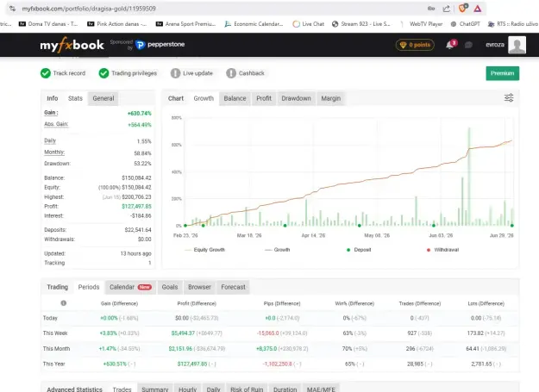Click the 0 points badge
Image resolution: width=539 pixels, height=392 pixels.
click(416, 45)
